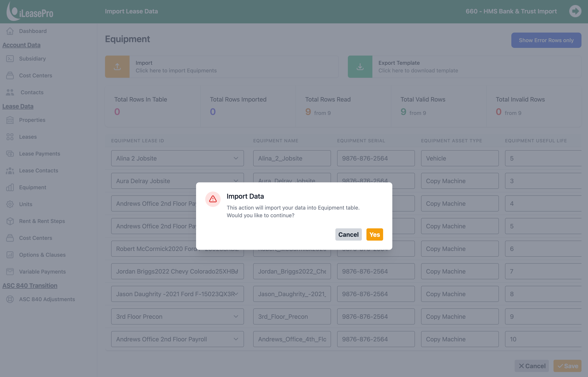Click the bottom Cancel button beside Save
Image resolution: width=588 pixels, height=377 pixels.
(532, 366)
